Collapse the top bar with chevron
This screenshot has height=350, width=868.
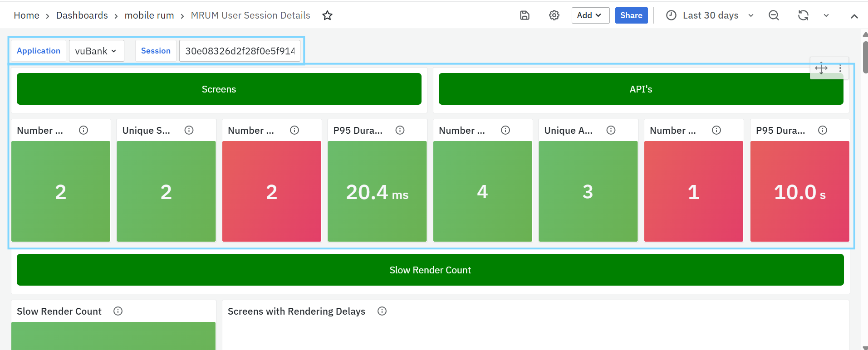(x=854, y=16)
